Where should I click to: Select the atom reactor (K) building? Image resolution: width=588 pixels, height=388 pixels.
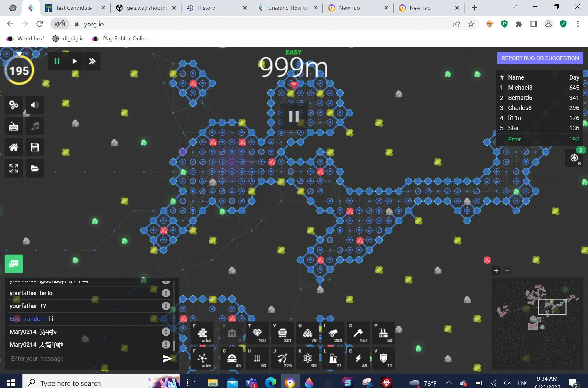[x=308, y=358]
